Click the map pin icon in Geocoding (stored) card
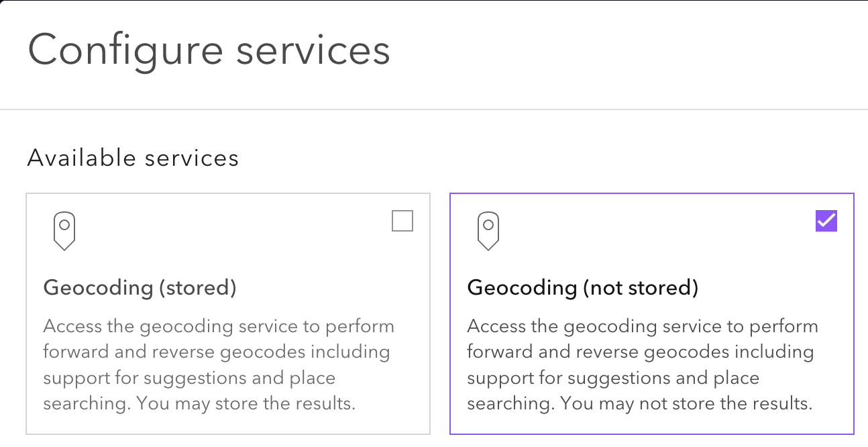This screenshot has width=868, height=447. (x=64, y=232)
